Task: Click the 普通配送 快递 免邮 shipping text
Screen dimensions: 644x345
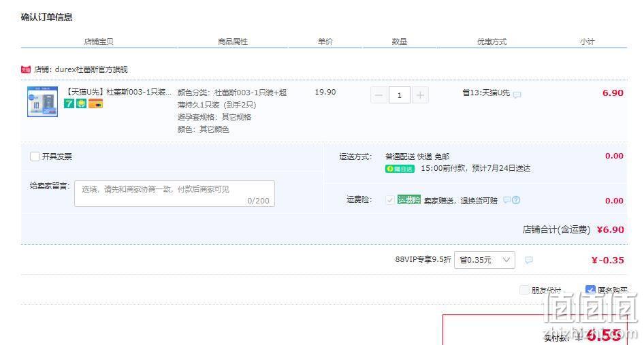Action: 417,157
